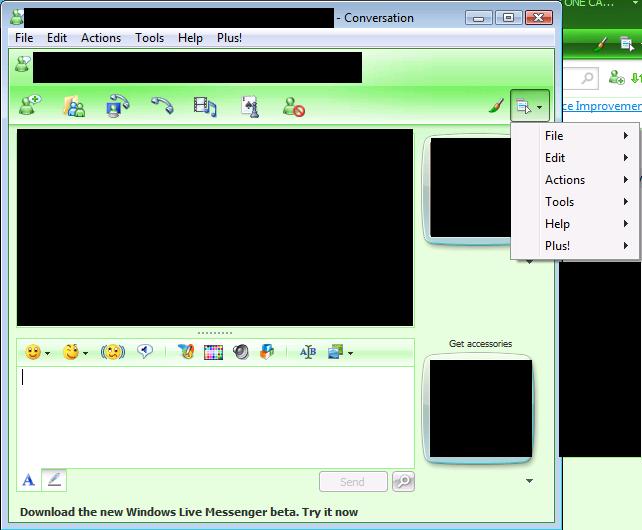Expand the emoticon picker dropdown
The width and height of the screenshot is (642, 530).
point(47,353)
